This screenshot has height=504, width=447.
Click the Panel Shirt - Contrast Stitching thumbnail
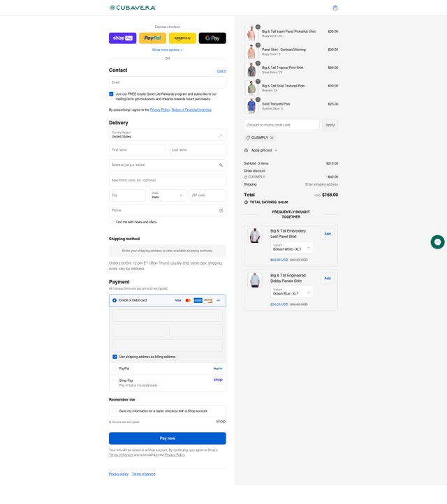[x=251, y=52]
